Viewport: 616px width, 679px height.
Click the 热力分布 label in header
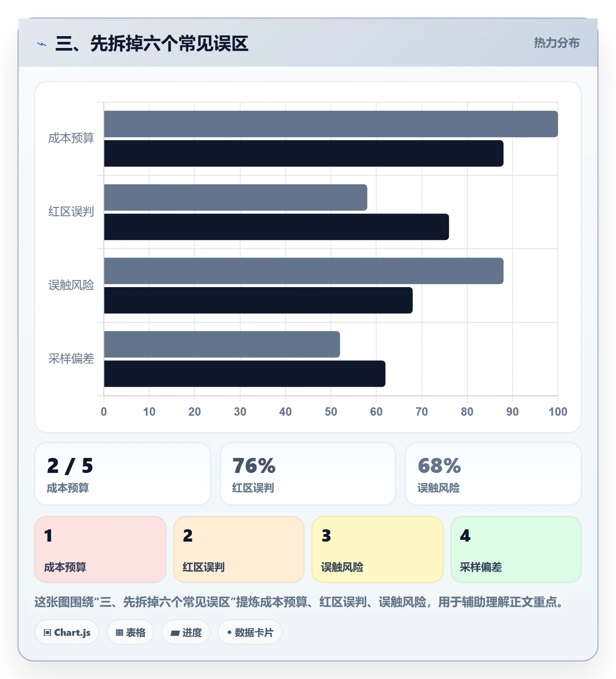click(x=557, y=43)
